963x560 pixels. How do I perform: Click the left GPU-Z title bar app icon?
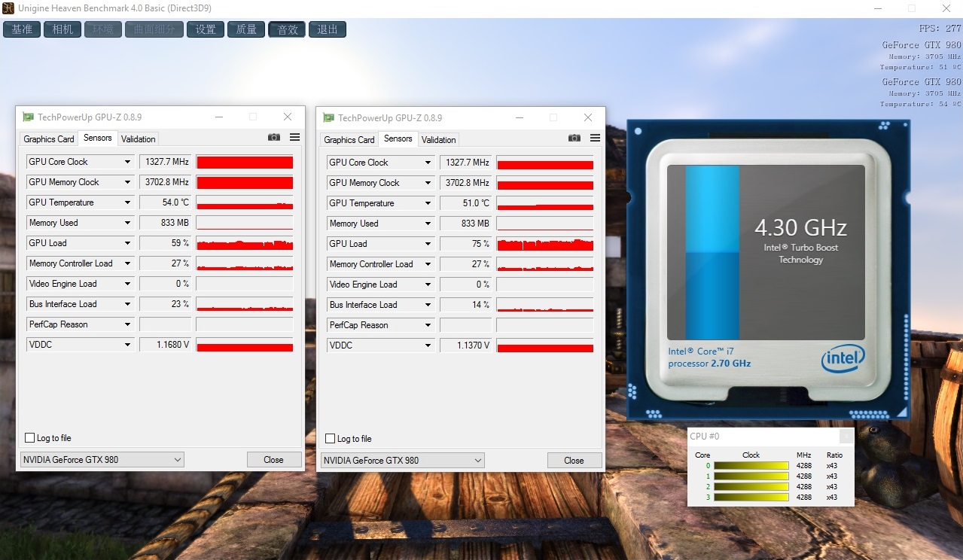28,117
